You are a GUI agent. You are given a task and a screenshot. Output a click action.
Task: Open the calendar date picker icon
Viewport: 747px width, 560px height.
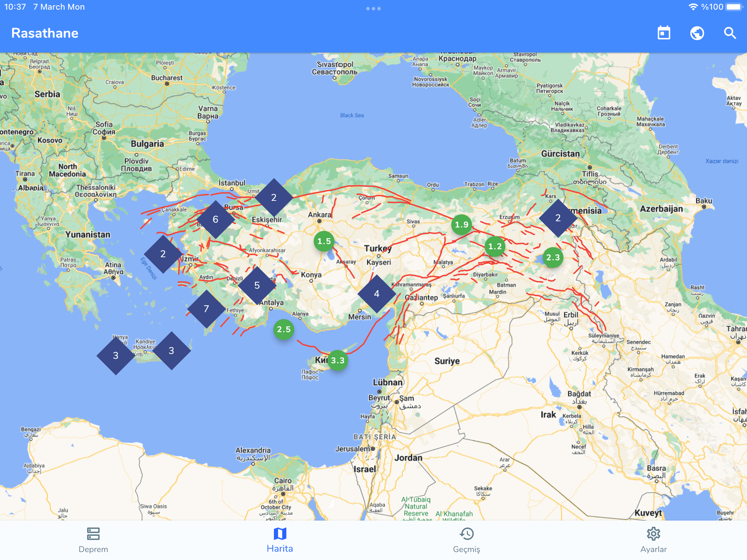point(664,33)
